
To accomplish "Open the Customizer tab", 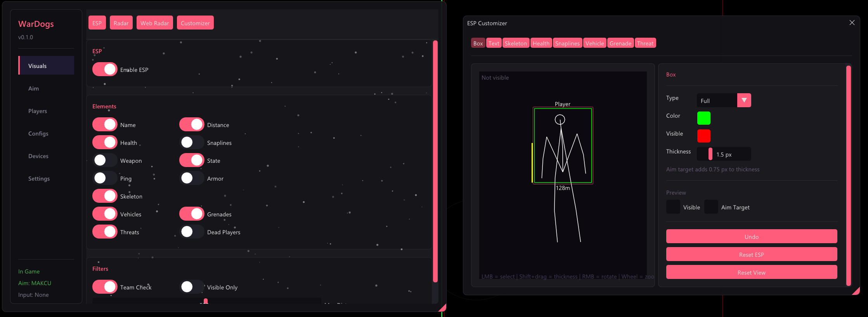I will pyautogui.click(x=195, y=23).
